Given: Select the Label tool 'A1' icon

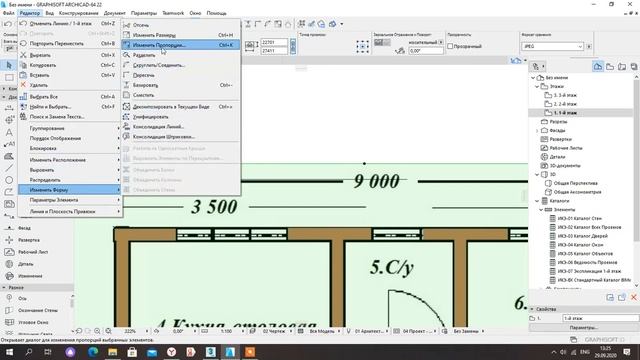Looking at the screenshot, I should pos(9,144).
